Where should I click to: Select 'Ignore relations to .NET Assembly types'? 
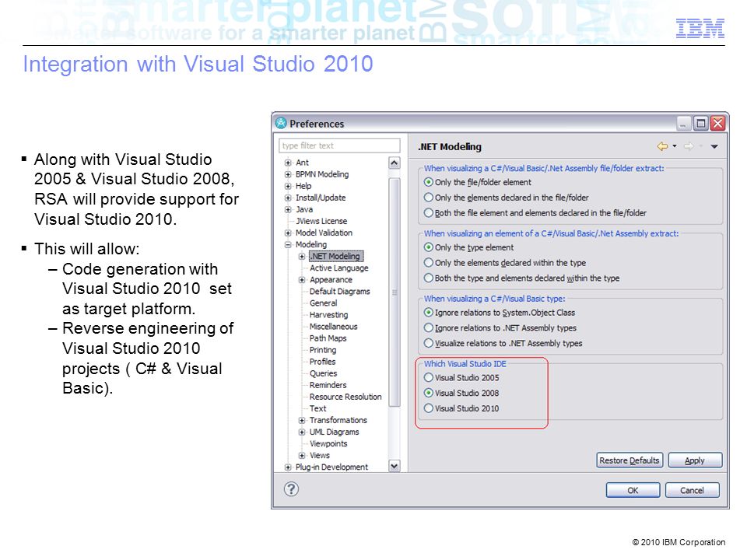point(500,328)
